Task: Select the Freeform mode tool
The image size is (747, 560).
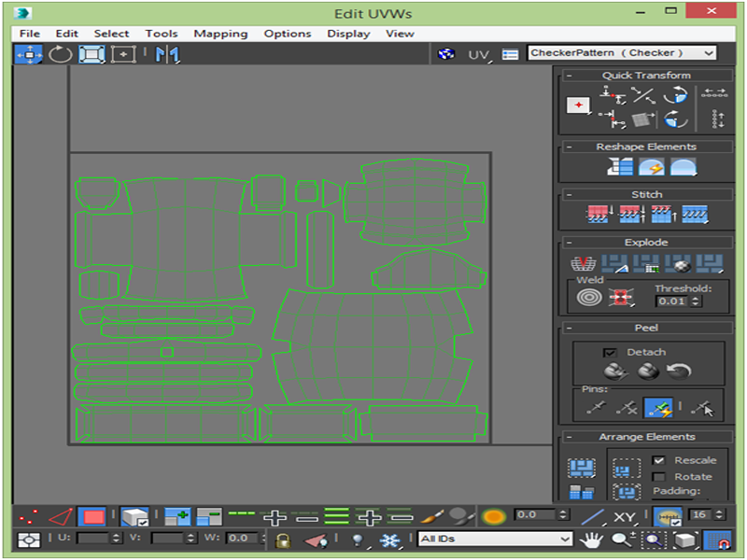Action: 123,54
